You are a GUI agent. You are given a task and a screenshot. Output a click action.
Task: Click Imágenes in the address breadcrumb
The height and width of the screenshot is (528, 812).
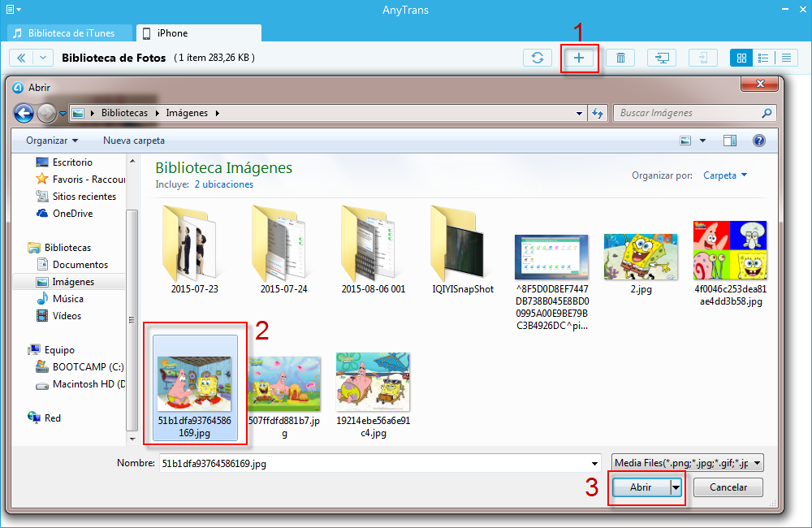click(187, 113)
